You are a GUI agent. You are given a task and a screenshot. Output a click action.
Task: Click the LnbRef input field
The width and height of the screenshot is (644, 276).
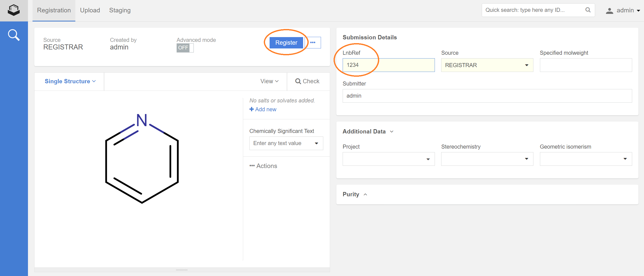pos(389,65)
